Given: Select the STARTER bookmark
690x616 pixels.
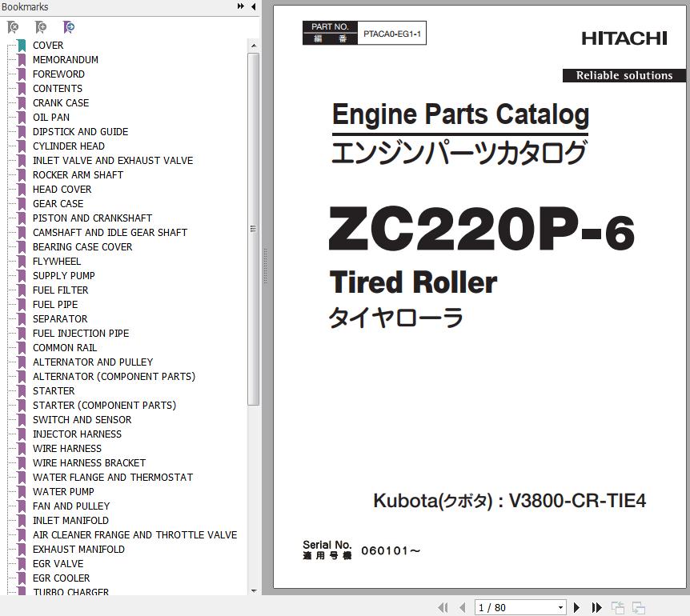Looking at the screenshot, I should [x=54, y=391].
